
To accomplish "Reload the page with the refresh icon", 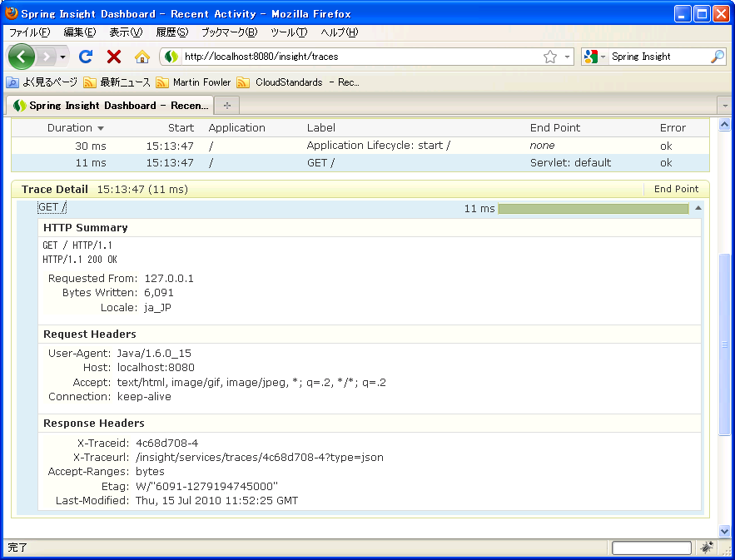I will (x=86, y=57).
